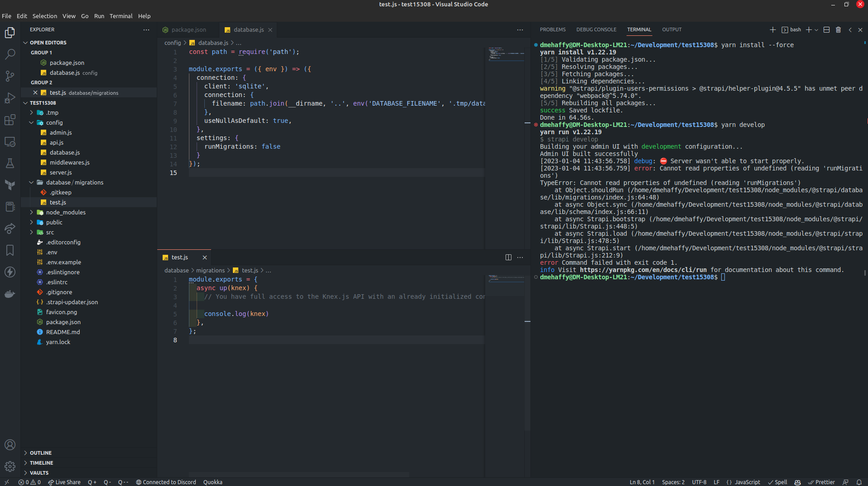The image size is (868, 486).
Task: Expand the OUTLINE section
Action: point(41,452)
